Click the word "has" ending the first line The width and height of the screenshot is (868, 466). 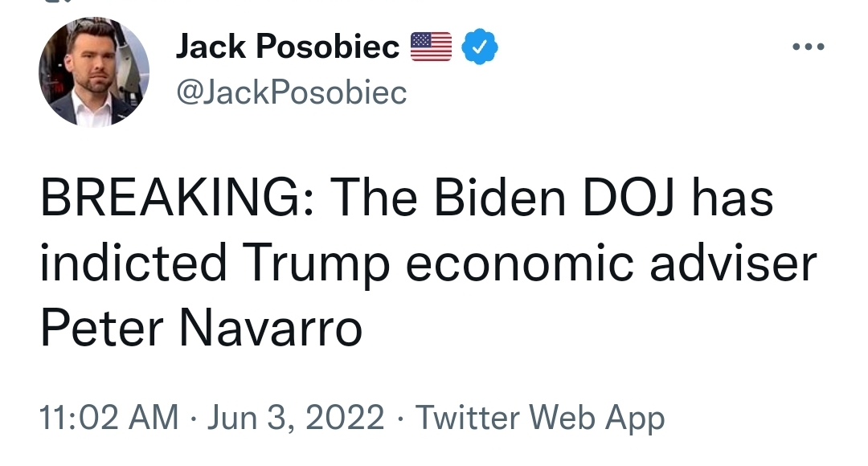point(732,198)
